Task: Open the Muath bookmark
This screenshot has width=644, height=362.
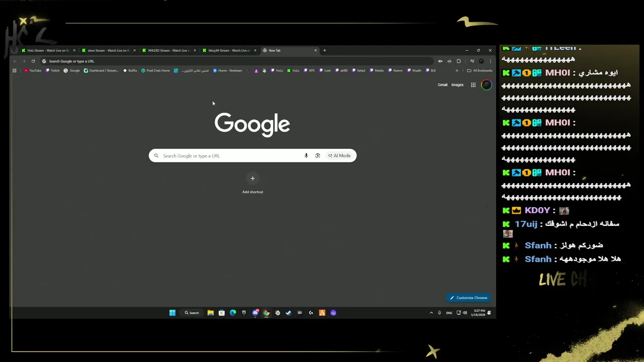Action: coord(414,70)
